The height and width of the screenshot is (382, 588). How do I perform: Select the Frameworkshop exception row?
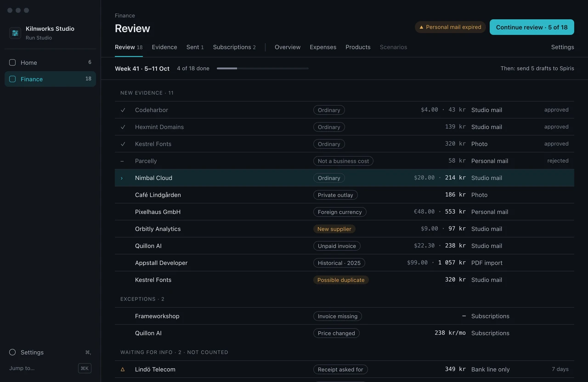345,316
